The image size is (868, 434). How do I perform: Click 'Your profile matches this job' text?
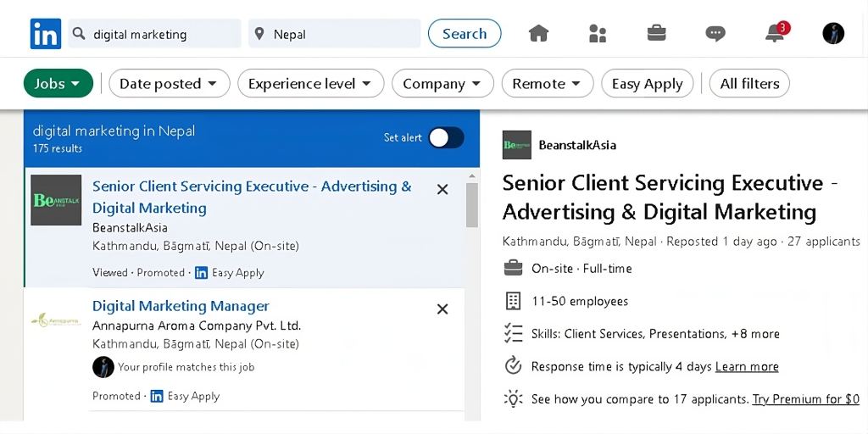tap(186, 367)
